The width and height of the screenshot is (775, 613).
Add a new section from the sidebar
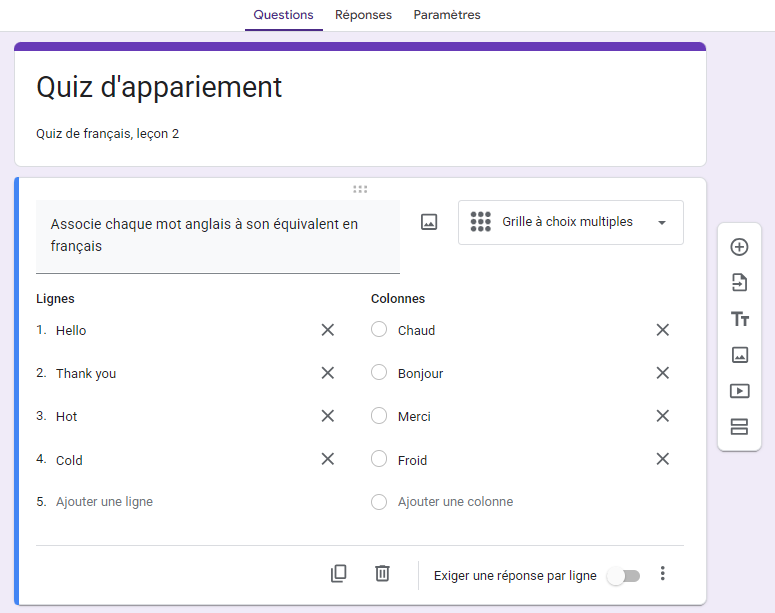coord(739,427)
